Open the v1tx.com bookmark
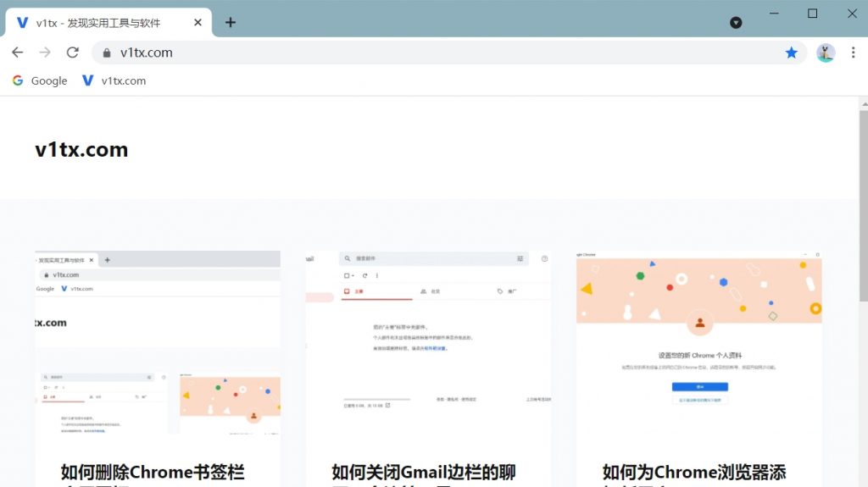The height and width of the screenshot is (487, 868). pyautogui.click(x=114, y=80)
